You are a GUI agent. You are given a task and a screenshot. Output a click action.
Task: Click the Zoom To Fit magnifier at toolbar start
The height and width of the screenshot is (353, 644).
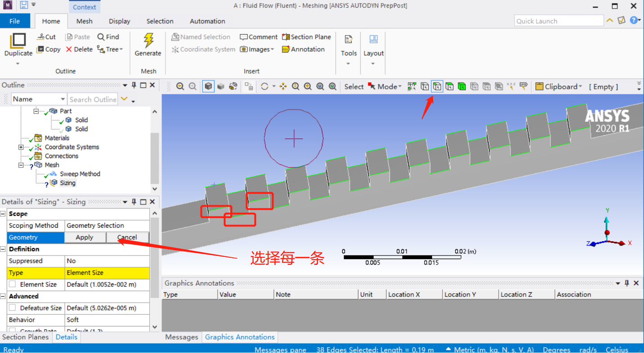(180, 87)
